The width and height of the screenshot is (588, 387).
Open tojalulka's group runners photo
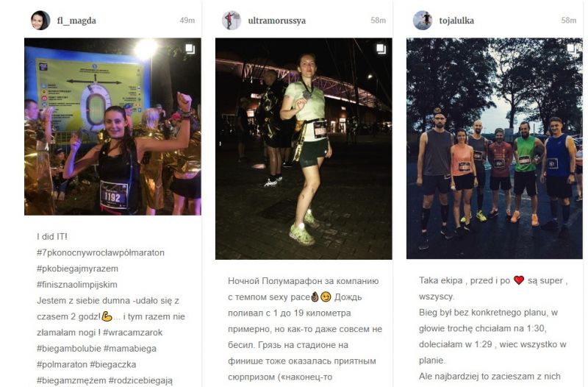click(x=495, y=149)
